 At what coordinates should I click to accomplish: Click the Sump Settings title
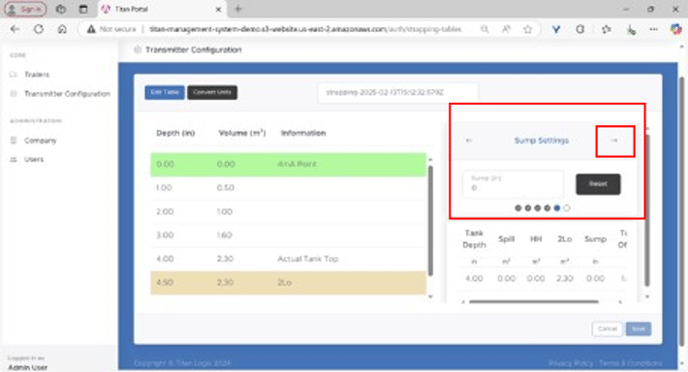541,140
